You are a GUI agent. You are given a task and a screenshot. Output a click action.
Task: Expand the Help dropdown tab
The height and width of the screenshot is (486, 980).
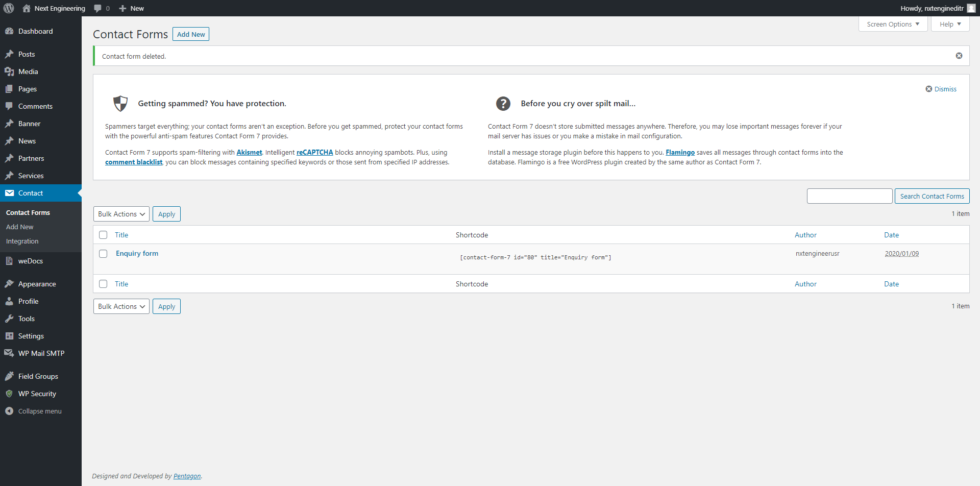click(x=950, y=24)
